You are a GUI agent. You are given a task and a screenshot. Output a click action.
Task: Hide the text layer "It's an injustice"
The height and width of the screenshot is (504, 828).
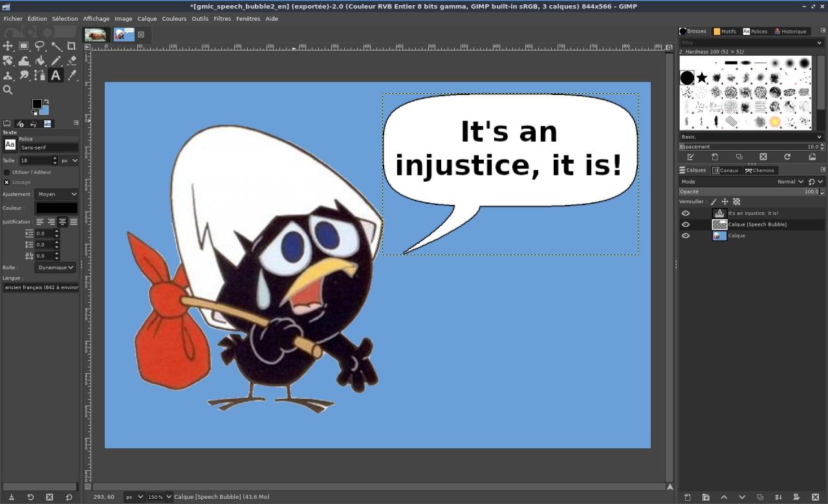(x=686, y=213)
